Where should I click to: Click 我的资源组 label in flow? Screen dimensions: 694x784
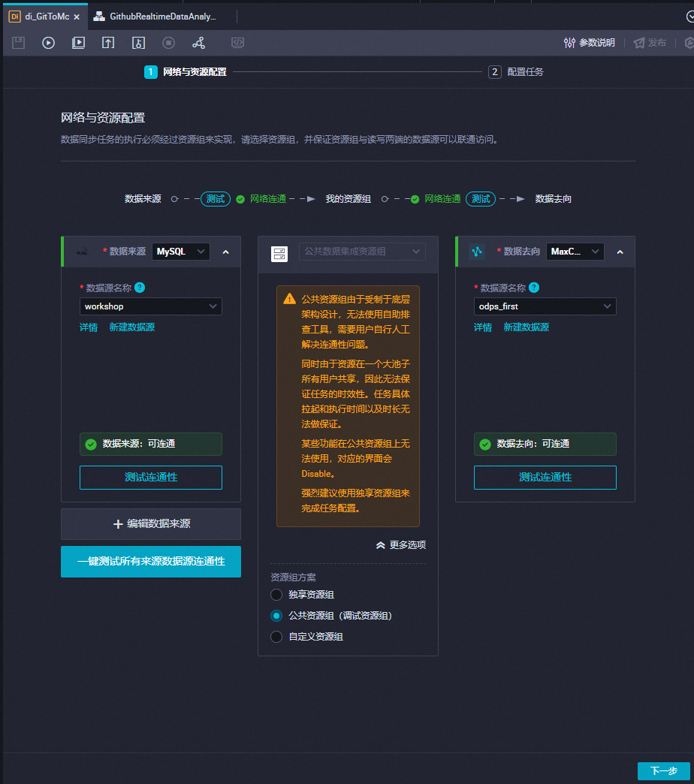pyautogui.click(x=348, y=199)
